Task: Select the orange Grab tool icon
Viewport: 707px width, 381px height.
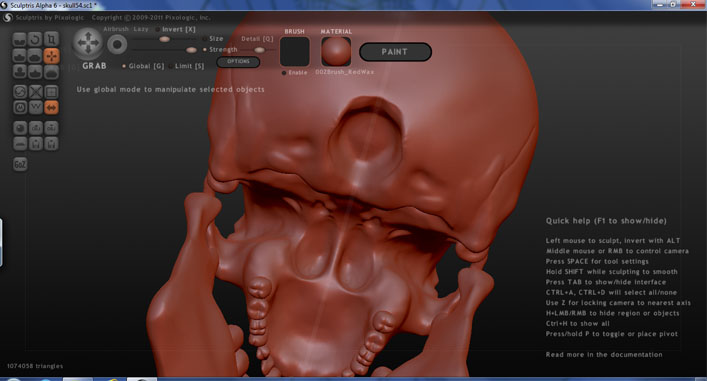Action: (x=51, y=56)
